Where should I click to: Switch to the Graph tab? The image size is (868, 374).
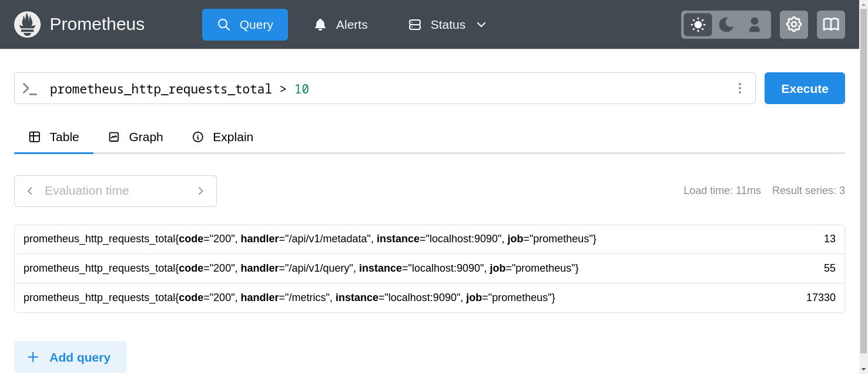point(136,137)
